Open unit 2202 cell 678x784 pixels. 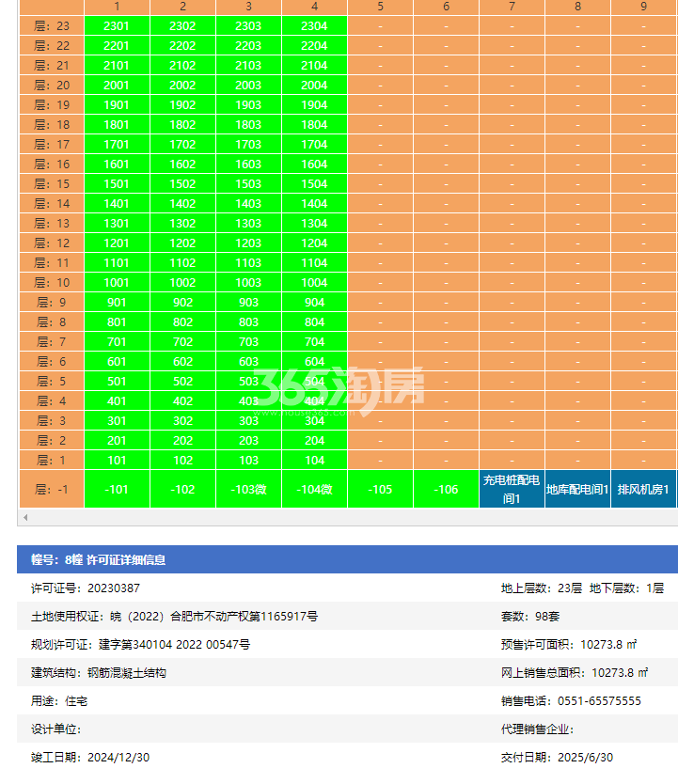[x=182, y=46]
